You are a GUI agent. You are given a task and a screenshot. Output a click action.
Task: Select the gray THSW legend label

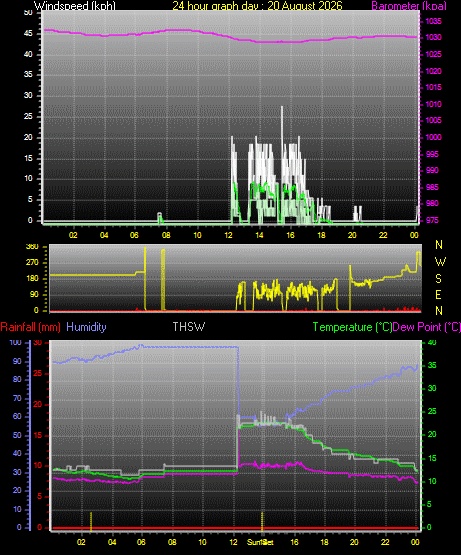coord(188,327)
